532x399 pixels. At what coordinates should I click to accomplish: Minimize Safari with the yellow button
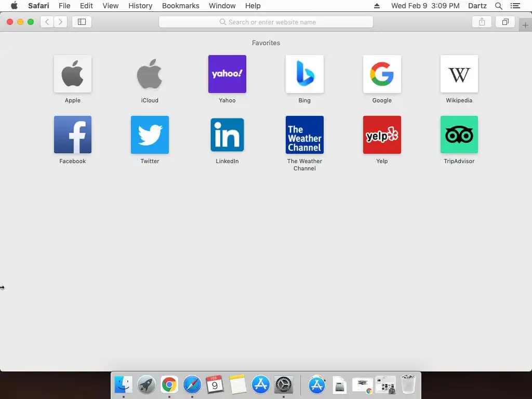(x=20, y=22)
